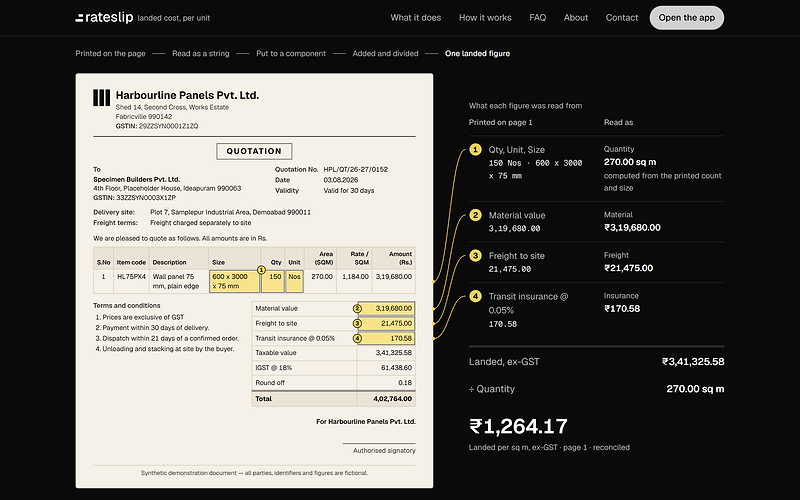800x500 pixels.
Task: Click Freight charged separately to site text
Action: (x=201, y=222)
